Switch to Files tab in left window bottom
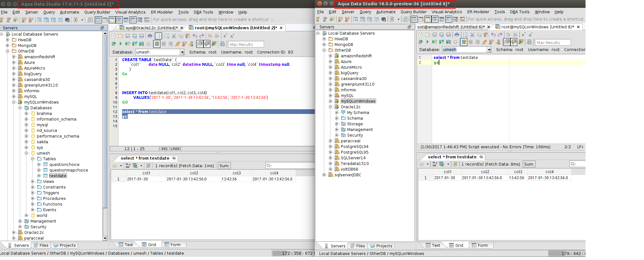Image resolution: width=644 pixels, height=260 pixels. (x=41, y=246)
